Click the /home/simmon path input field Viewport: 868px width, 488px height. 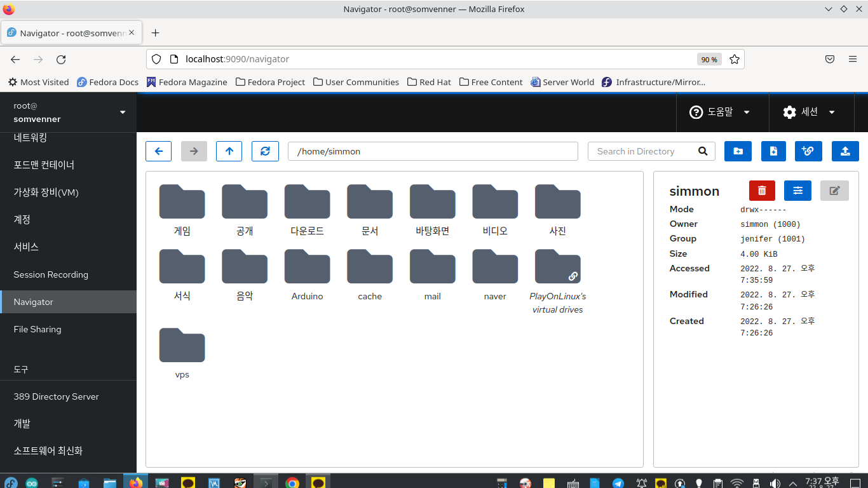(433, 151)
